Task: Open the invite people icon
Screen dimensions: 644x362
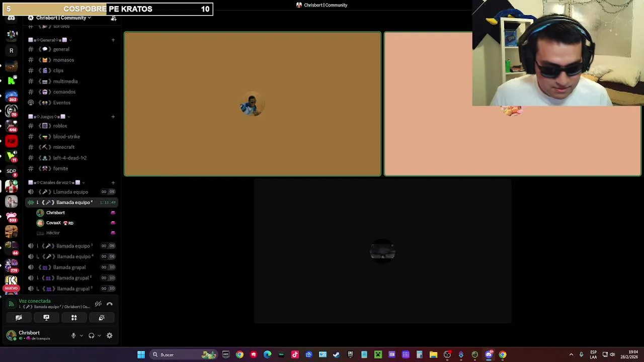Action: pyautogui.click(x=114, y=18)
